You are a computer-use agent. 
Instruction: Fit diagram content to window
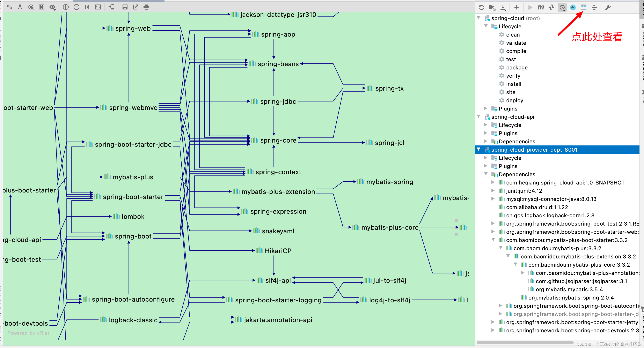98,7
